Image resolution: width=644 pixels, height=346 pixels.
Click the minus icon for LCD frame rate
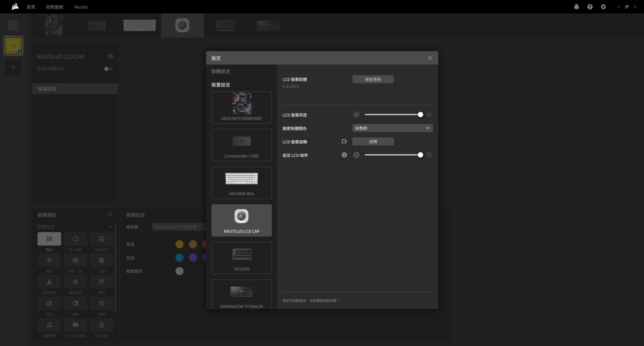point(356,155)
